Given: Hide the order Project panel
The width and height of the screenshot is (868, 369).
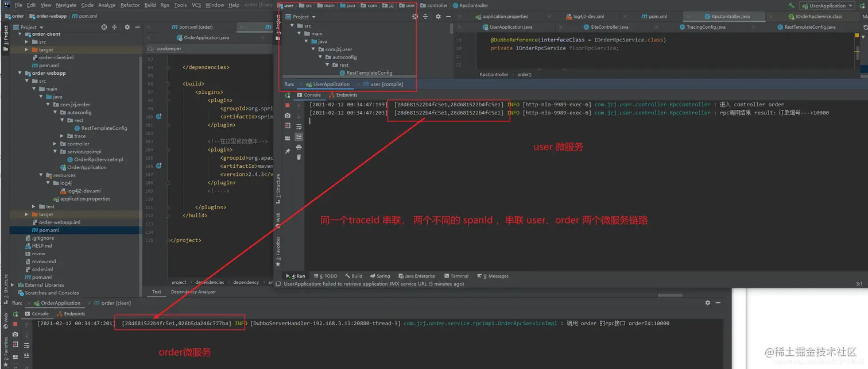Looking at the screenshot, I should pos(137,27).
